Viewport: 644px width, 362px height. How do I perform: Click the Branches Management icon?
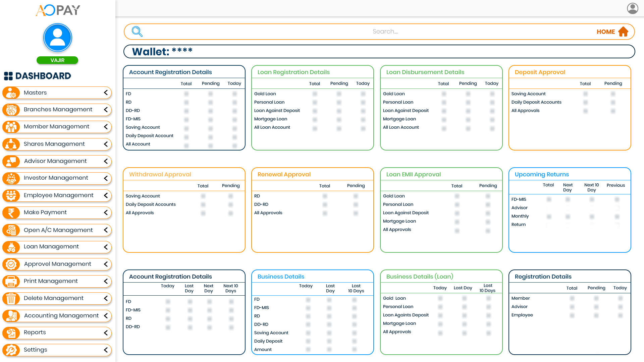(11, 110)
